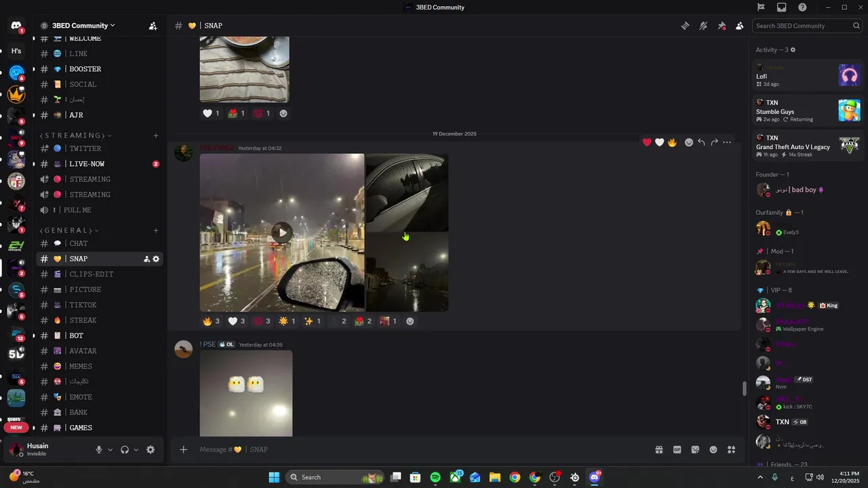The width and height of the screenshot is (868, 488).
Task: Click invite people icon beside server name
Action: coord(153,26)
